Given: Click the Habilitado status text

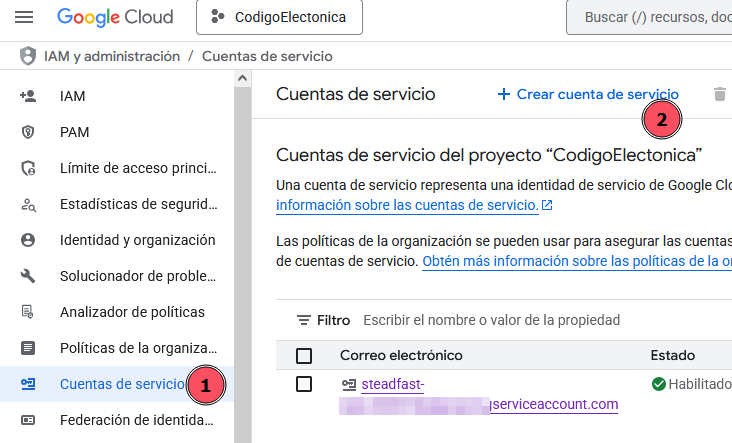Looking at the screenshot, I should [x=700, y=384].
